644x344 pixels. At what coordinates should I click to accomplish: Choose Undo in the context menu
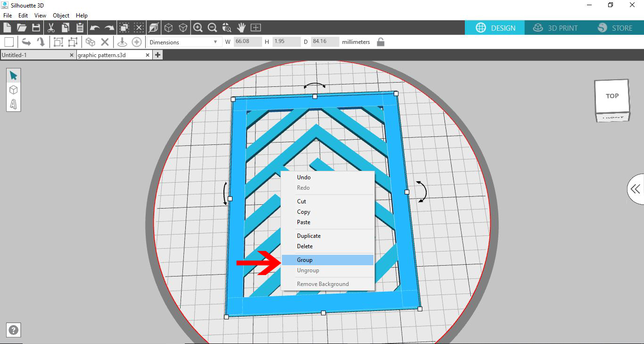tap(328, 177)
